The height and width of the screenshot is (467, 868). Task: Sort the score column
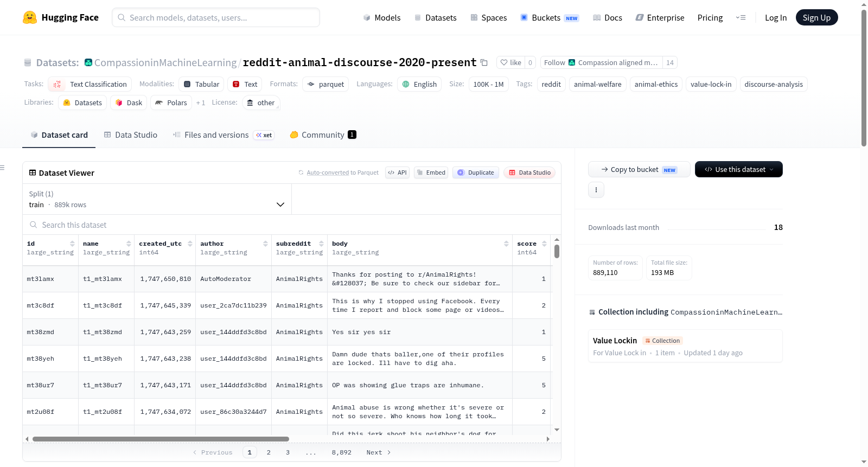[544, 244]
